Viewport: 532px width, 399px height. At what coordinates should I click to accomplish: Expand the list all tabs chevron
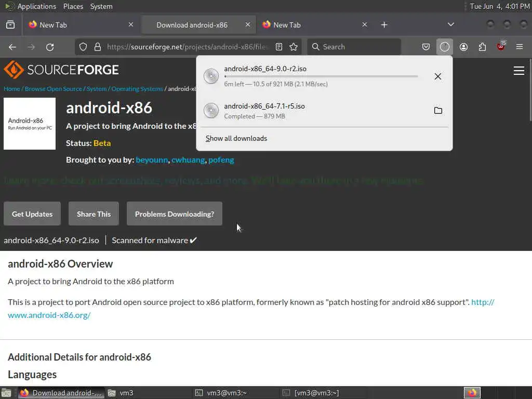pyautogui.click(x=450, y=24)
